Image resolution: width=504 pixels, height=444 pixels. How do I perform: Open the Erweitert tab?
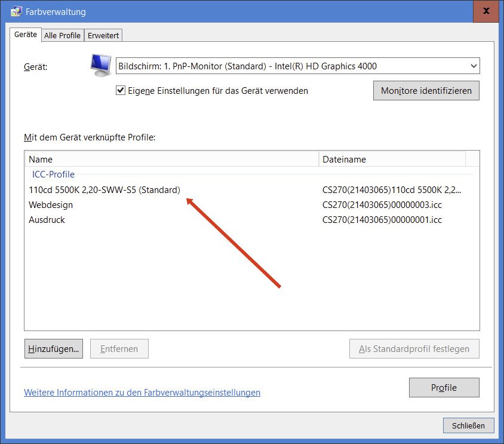(x=103, y=35)
